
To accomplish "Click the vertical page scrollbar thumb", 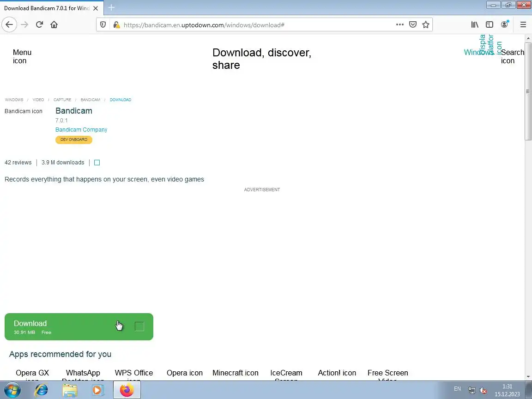I will click(x=528, y=91).
